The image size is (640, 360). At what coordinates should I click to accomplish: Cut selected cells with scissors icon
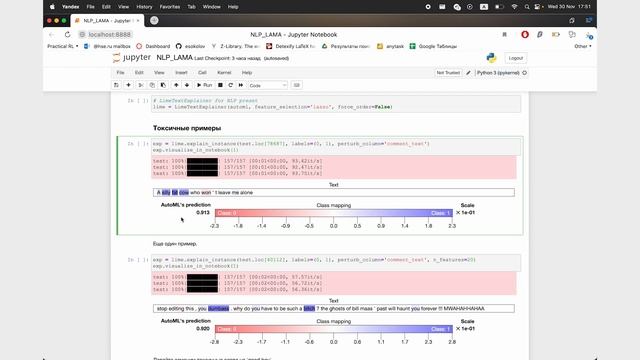coord(141,85)
